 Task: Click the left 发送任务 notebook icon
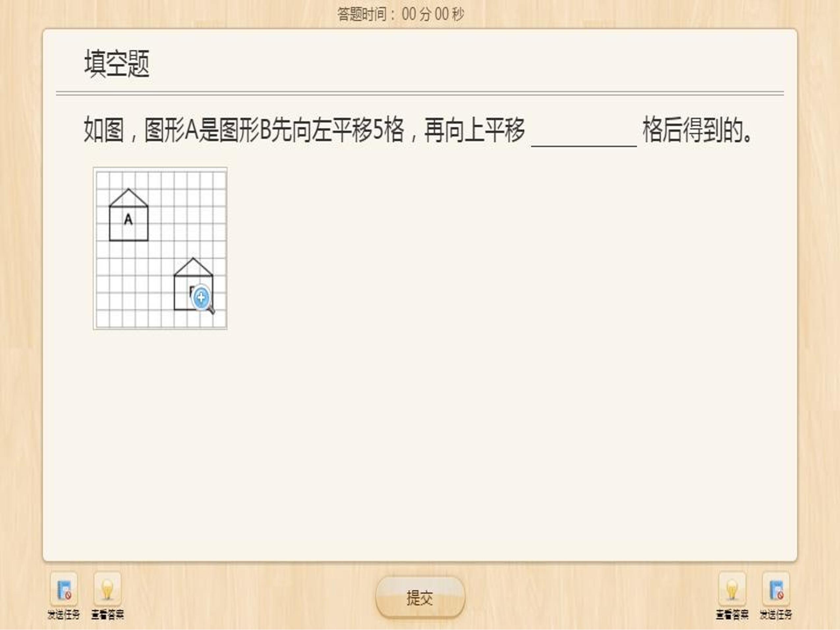pos(64,589)
